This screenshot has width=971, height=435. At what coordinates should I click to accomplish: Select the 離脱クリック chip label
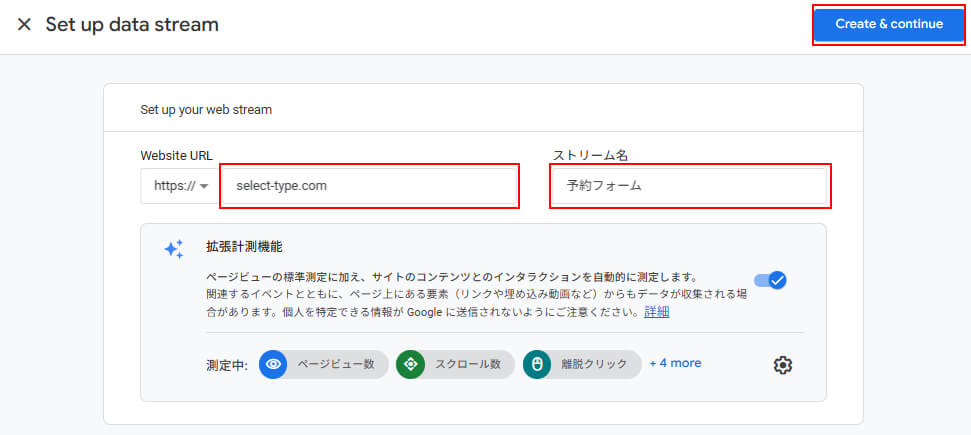pos(595,364)
